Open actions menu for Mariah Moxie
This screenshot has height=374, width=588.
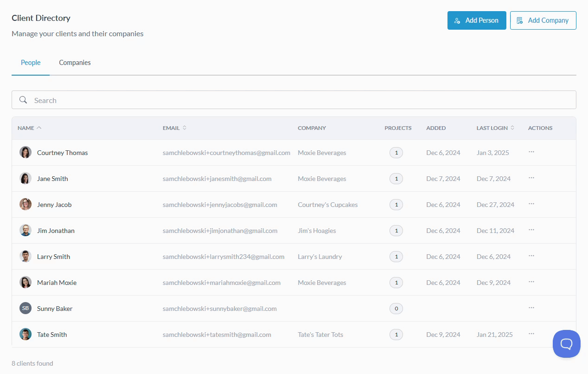point(531,282)
